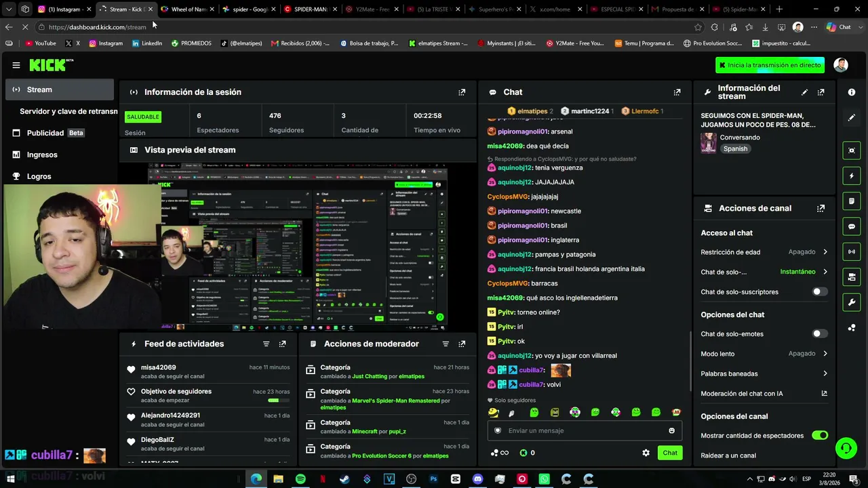
Task: Toggle the stream preview panel icon in right sidebar
Action: pos(852,150)
